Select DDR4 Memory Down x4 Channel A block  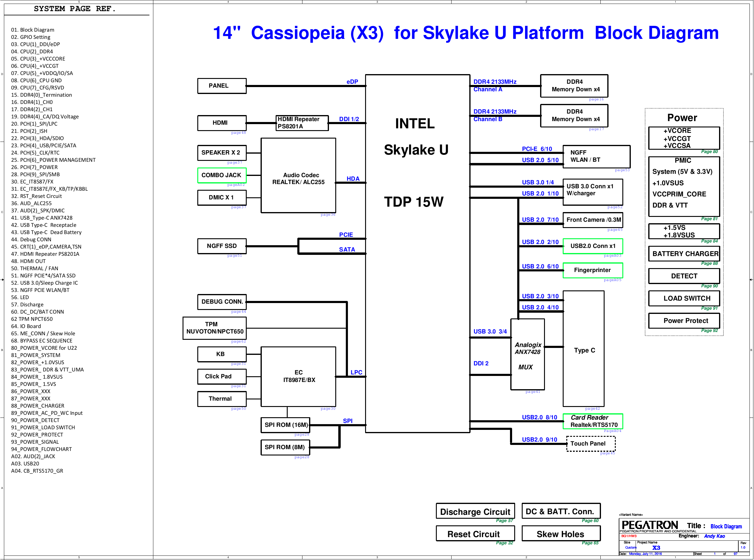(x=574, y=86)
